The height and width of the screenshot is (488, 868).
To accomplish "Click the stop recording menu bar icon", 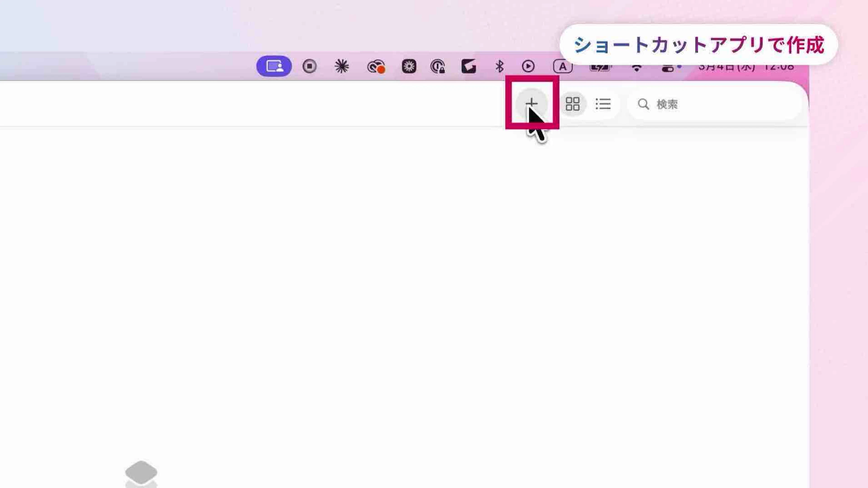I will pos(309,66).
